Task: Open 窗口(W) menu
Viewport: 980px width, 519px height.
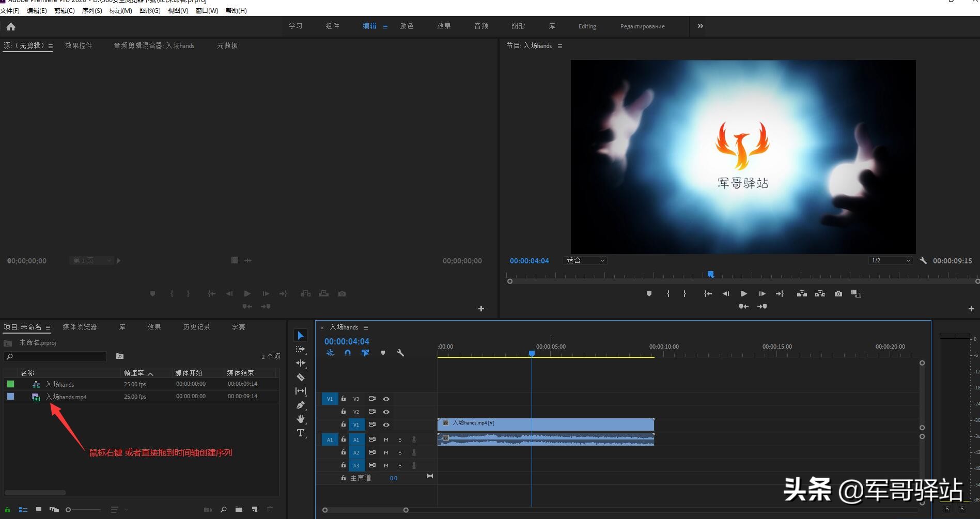Action: pos(207,10)
